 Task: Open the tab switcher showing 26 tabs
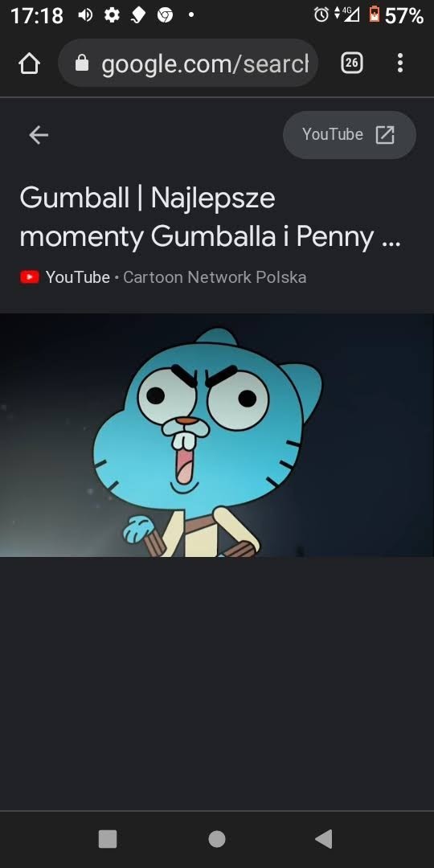click(x=351, y=63)
